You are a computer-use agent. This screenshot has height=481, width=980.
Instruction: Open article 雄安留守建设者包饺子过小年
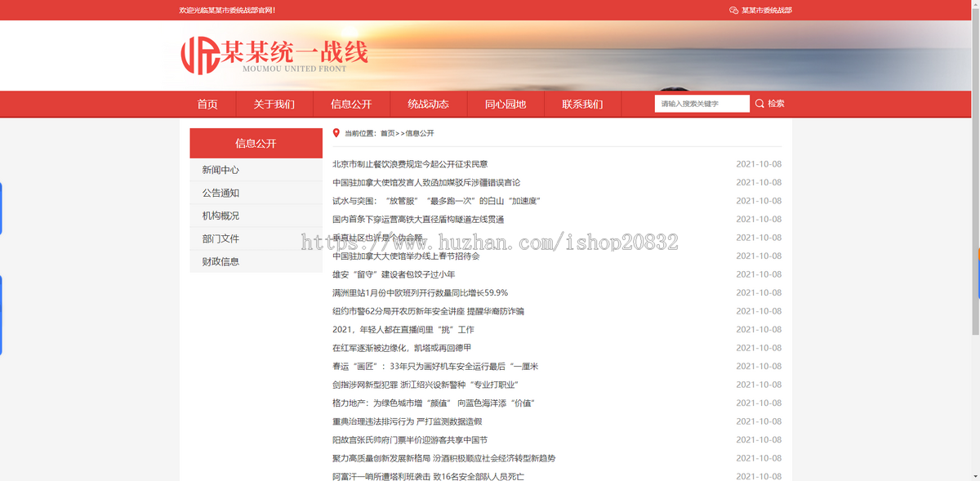pos(394,274)
